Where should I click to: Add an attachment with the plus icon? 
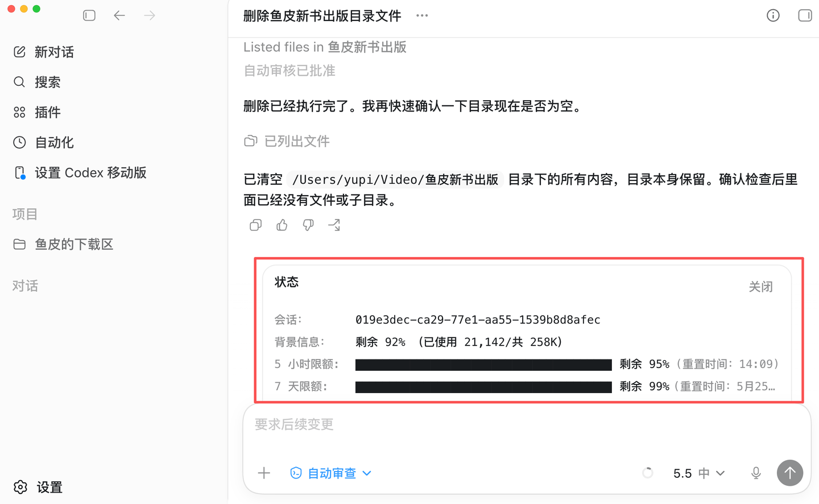click(264, 473)
